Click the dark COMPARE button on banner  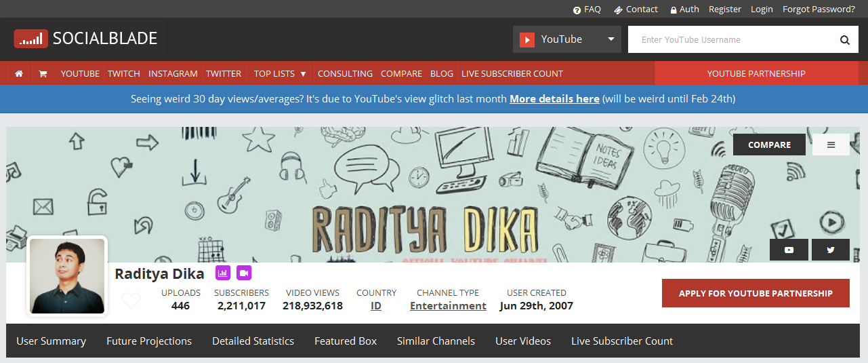click(x=769, y=145)
